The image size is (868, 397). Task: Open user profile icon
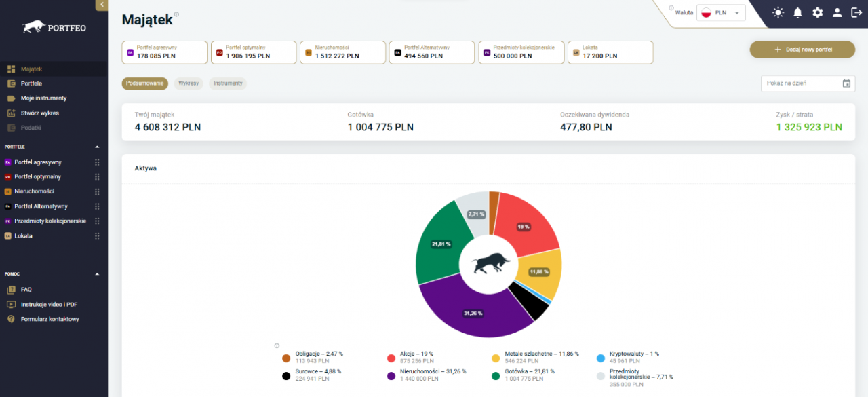click(837, 12)
